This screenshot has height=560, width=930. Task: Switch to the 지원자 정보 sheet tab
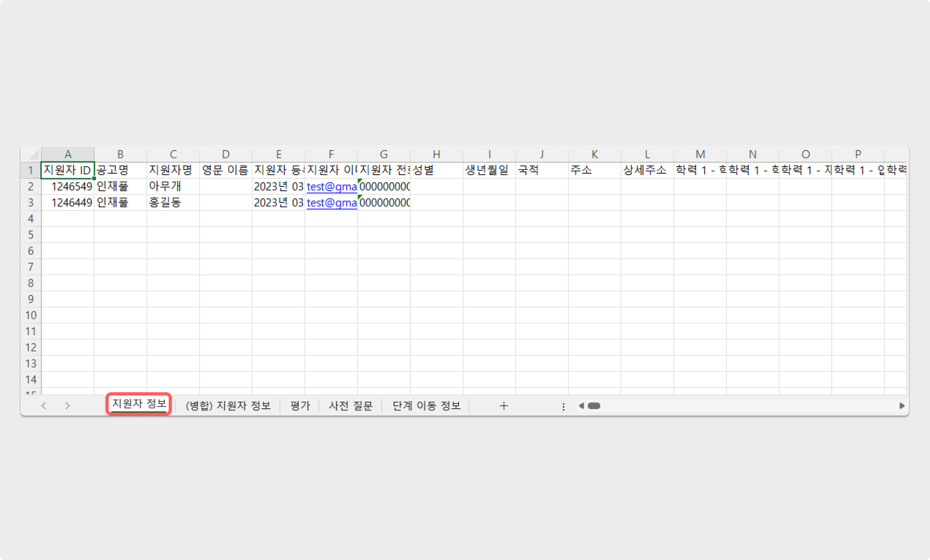click(139, 404)
